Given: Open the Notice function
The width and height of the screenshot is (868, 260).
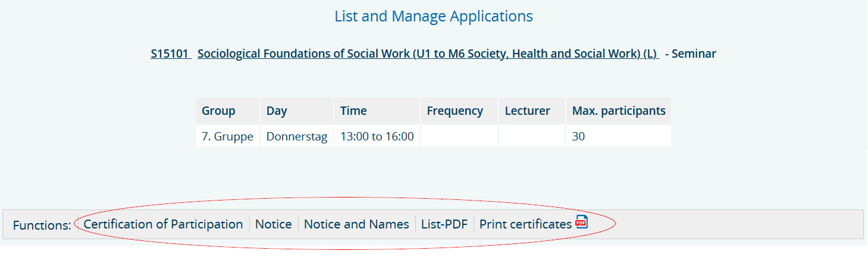Looking at the screenshot, I should coord(274,224).
